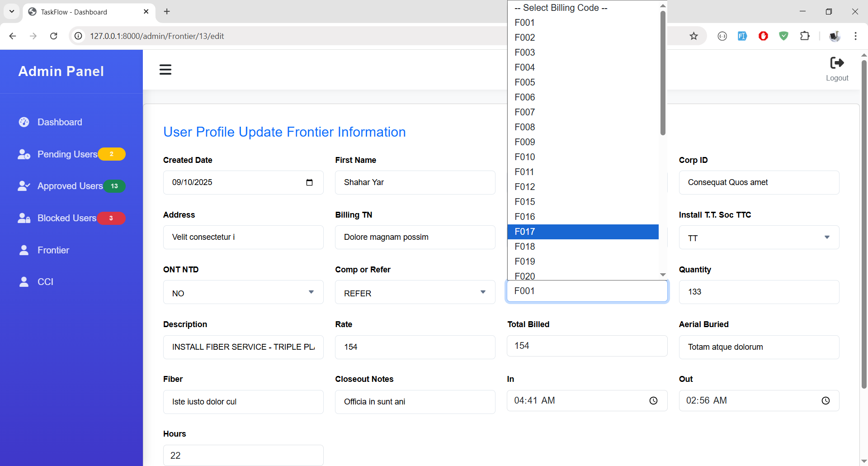868x466 pixels.
Task: Open the CCI sidebar link
Action: (x=45, y=282)
